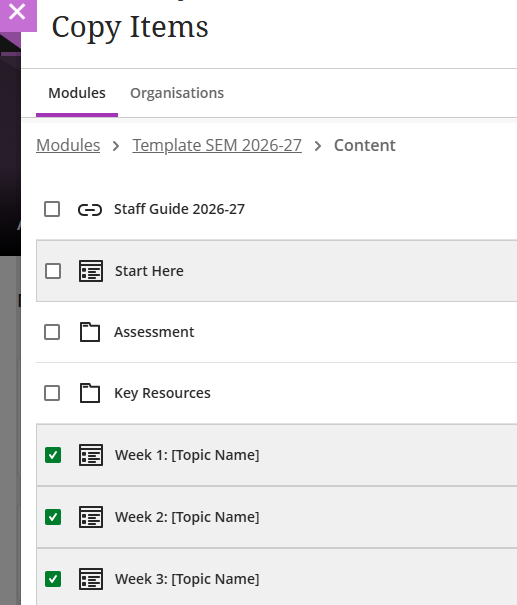Select the Assessment folder checkbox
The height and width of the screenshot is (605, 517).
click(x=52, y=332)
